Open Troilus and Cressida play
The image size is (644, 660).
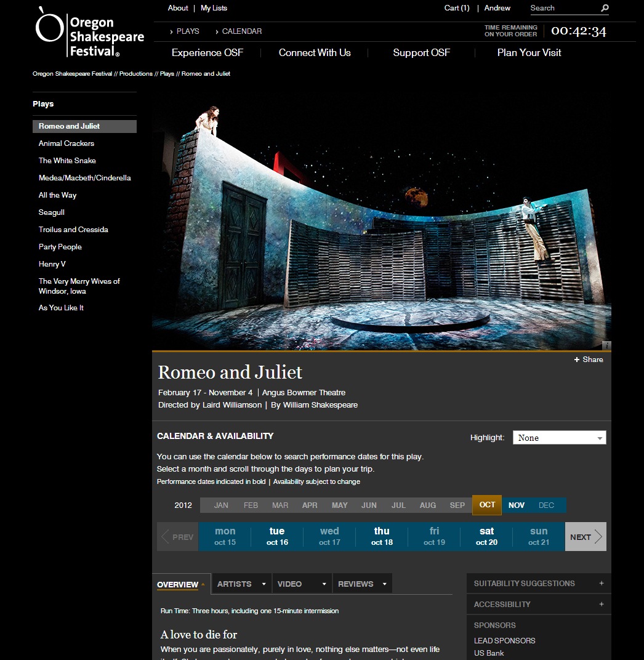tap(73, 230)
